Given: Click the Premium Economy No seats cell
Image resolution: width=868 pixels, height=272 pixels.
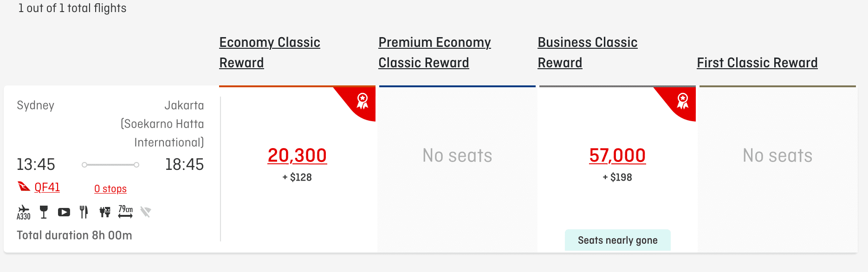Looking at the screenshot, I should [x=457, y=155].
